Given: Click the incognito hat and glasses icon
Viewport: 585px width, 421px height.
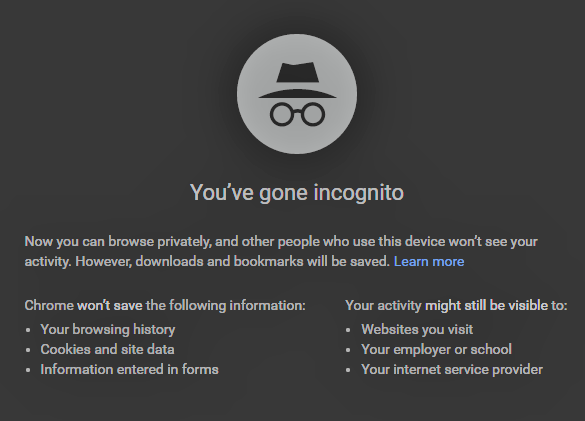Looking at the screenshot, I should tap(297, 94).
